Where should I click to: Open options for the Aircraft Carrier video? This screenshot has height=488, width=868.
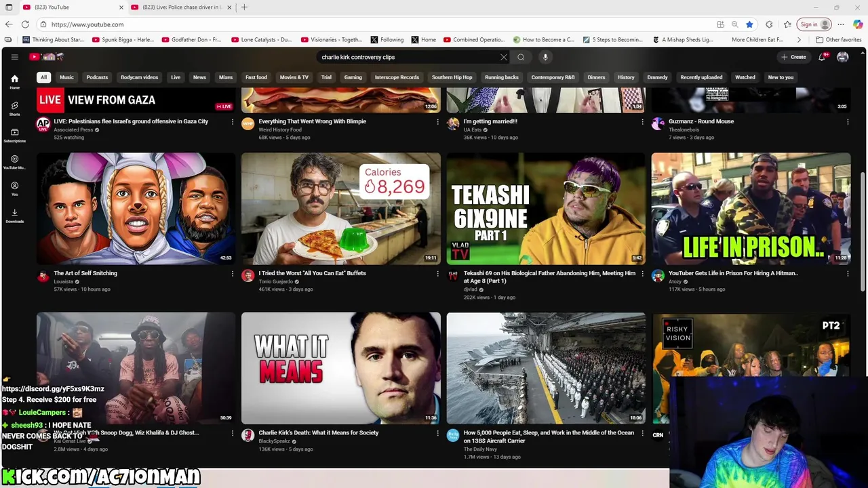pyautogui.click(x=642, y=433)
